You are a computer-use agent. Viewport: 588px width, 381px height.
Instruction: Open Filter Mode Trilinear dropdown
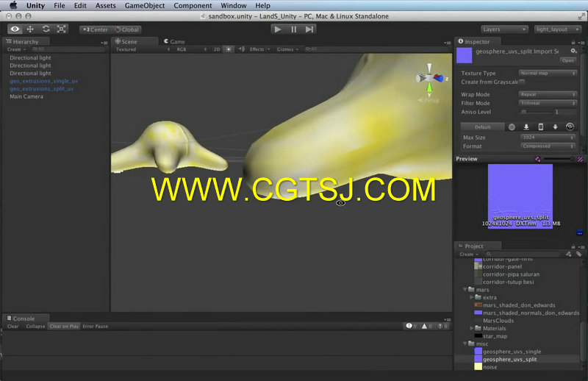pos(548,103)
